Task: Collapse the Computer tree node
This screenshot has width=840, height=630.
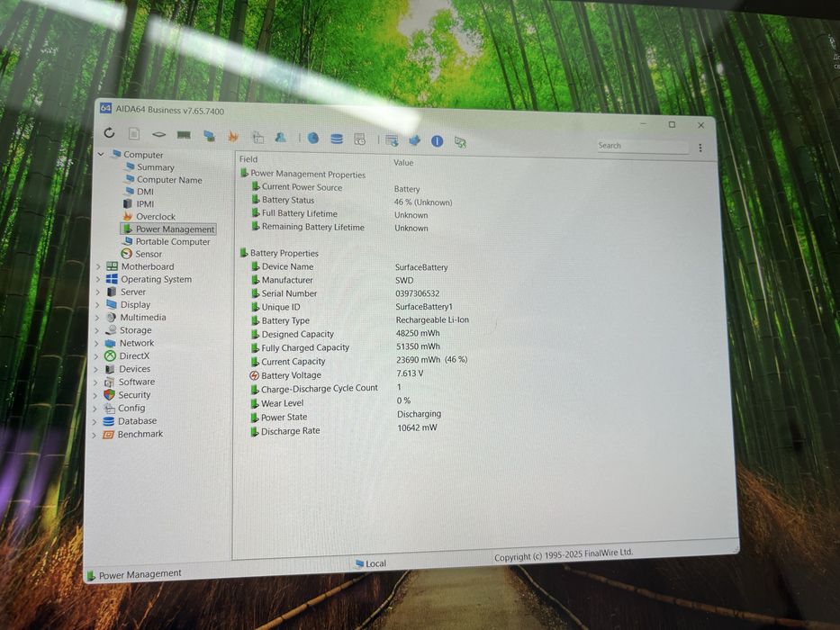Action: point(101,154)
